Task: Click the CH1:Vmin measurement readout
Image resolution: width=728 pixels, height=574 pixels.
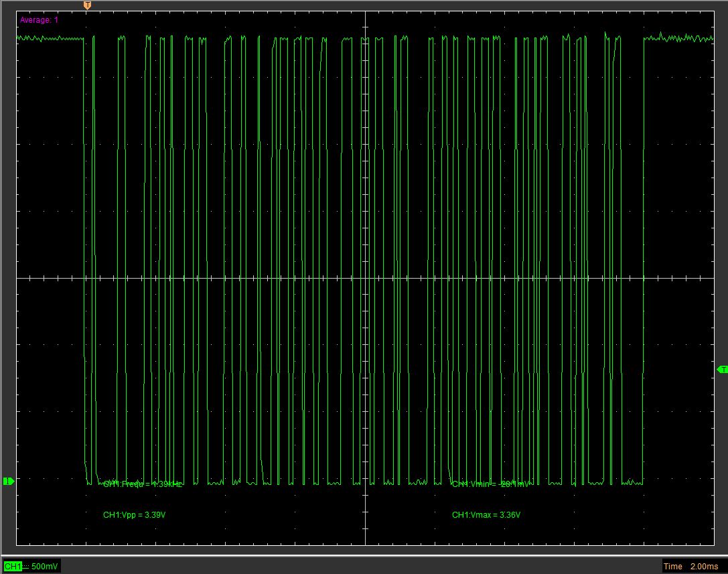Action: point(490,484)
